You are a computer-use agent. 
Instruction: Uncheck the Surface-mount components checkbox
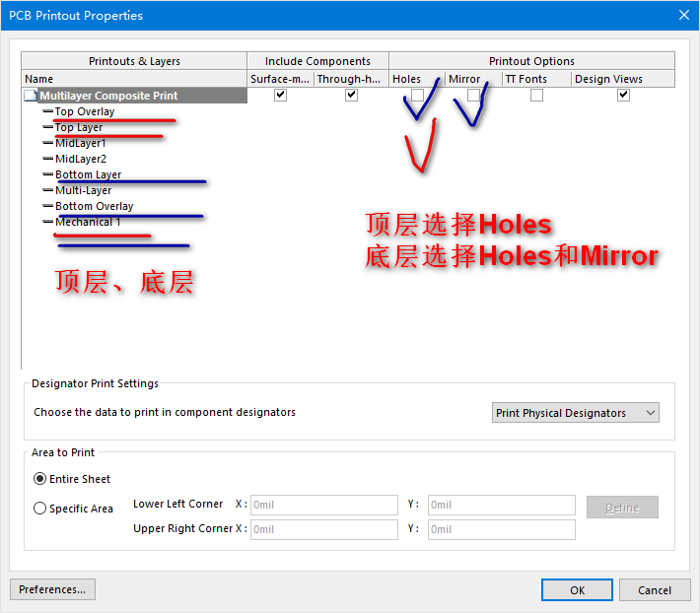tap(281, 96)
